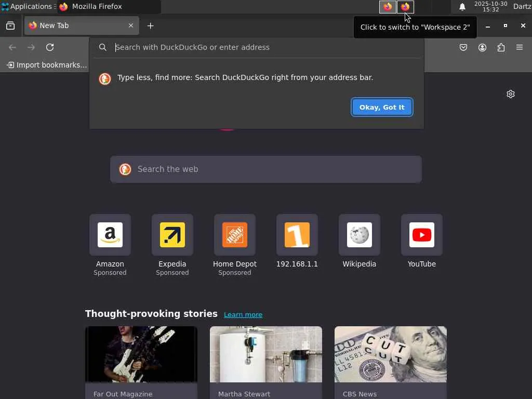532x399 pixels.
Task: Open the Save to Pocket icon
Action: pyautogui.click(x=463, y=47)
